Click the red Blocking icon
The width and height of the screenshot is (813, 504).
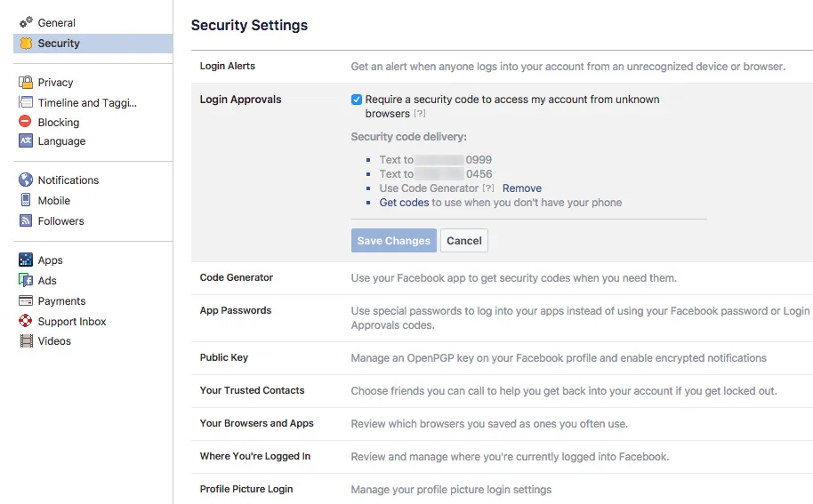26,122
